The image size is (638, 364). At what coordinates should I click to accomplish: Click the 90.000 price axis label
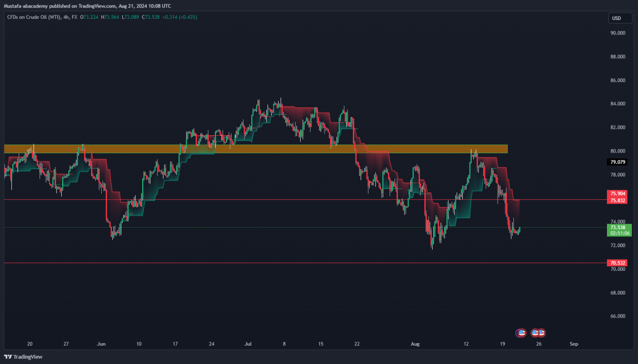[618, 33]
